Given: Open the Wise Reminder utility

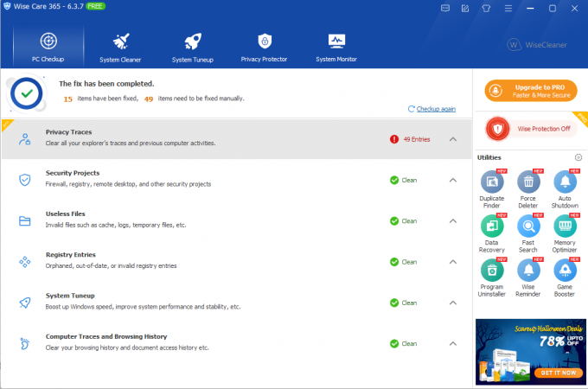Looking at the screenshot, I should point(528,277).
